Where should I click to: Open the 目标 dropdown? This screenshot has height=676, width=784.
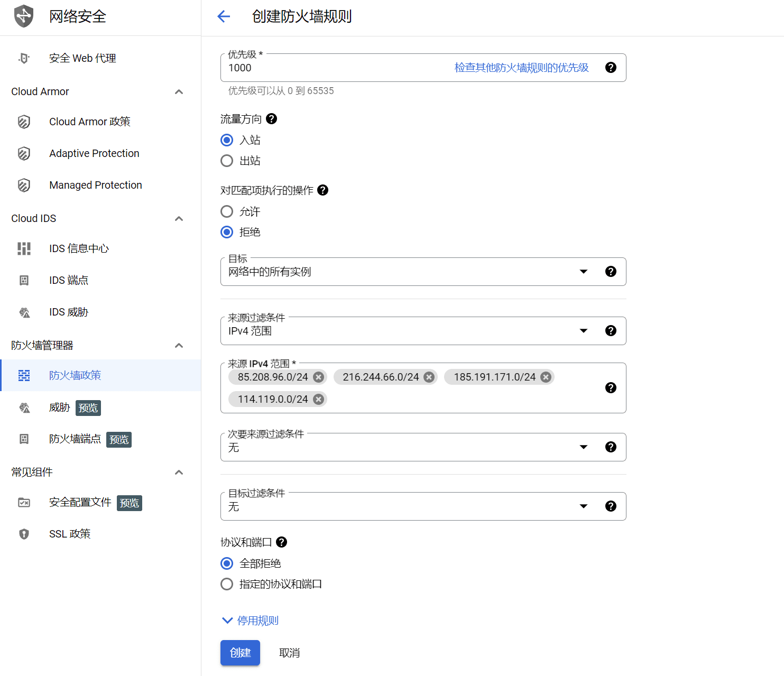coord(583,271)
